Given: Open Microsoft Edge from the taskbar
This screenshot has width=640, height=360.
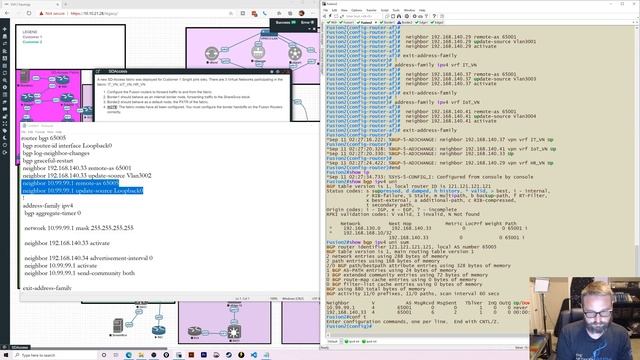Looking at the screenshot, I should (129, 355).
